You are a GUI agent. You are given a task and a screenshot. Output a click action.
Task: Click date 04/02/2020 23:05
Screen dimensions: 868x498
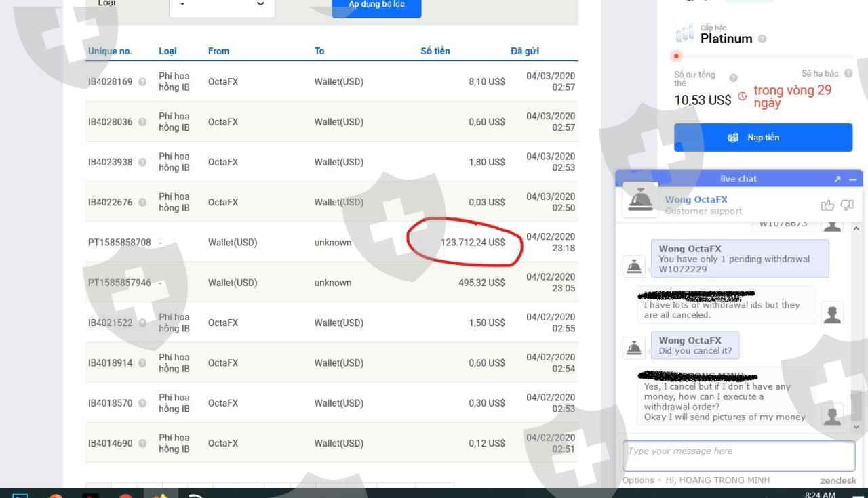[x=551, y=283]
